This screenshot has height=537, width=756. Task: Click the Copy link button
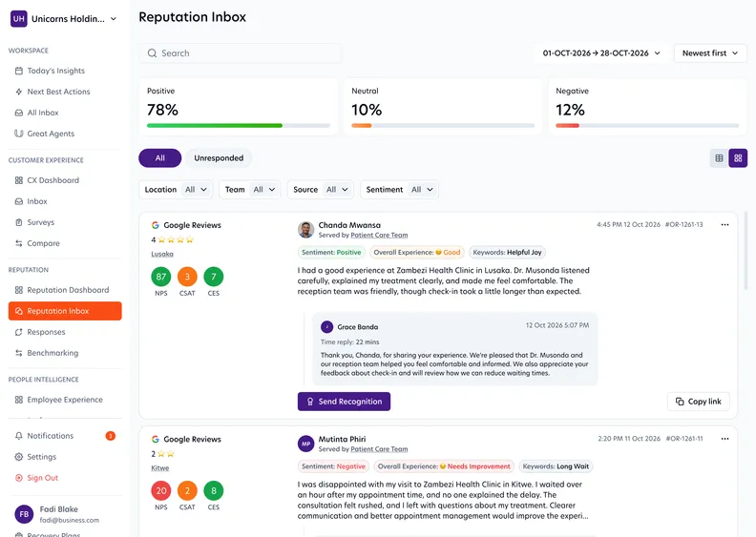coord(698,402)
